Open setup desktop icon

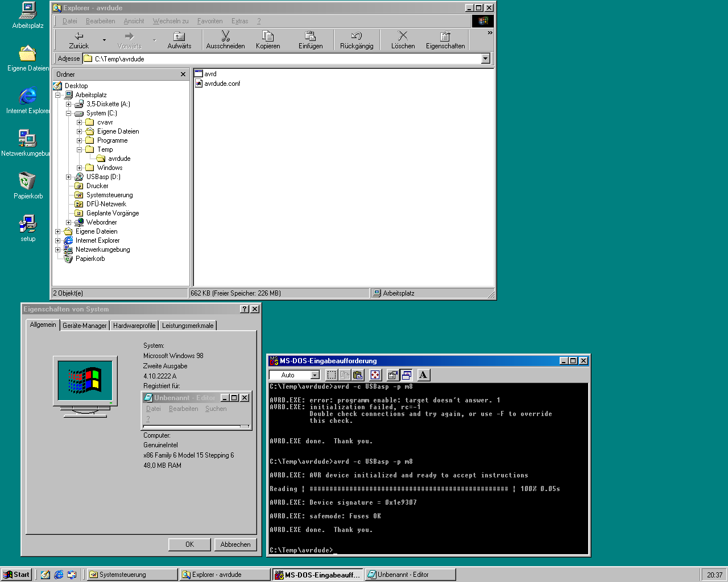click(28, 228)
